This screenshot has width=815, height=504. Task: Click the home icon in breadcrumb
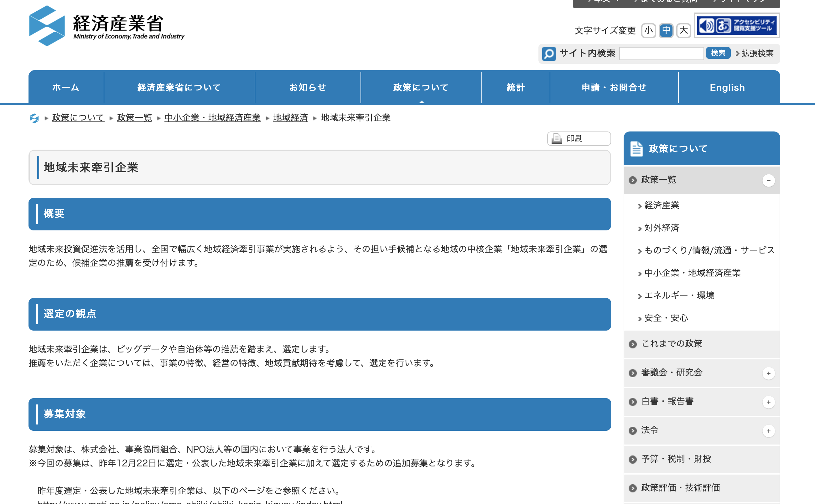[x=34, y=118]
